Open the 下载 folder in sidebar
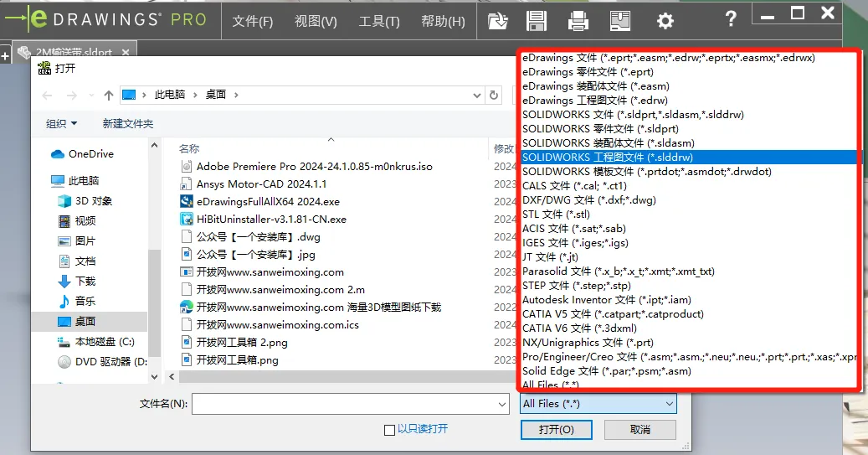The image size is (868, 455). pos(76,281)
